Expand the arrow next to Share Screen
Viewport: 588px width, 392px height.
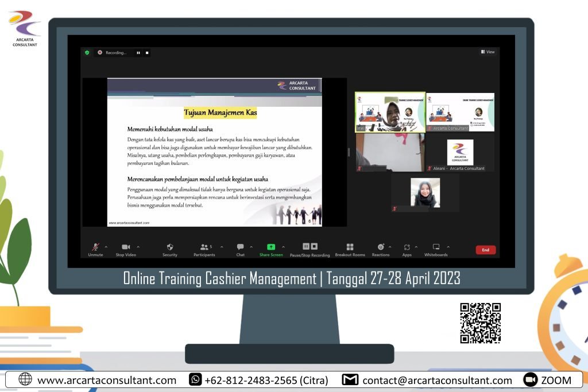[x=283, y=247]
